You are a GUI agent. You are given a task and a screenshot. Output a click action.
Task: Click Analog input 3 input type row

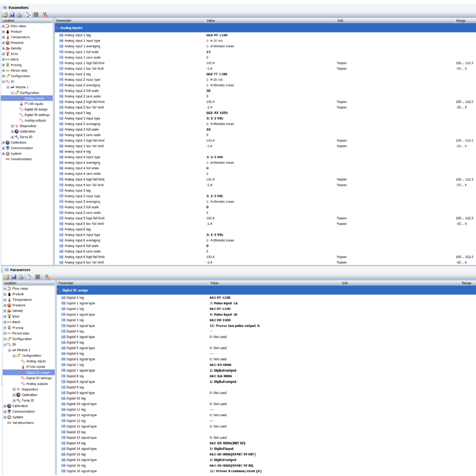265,118
